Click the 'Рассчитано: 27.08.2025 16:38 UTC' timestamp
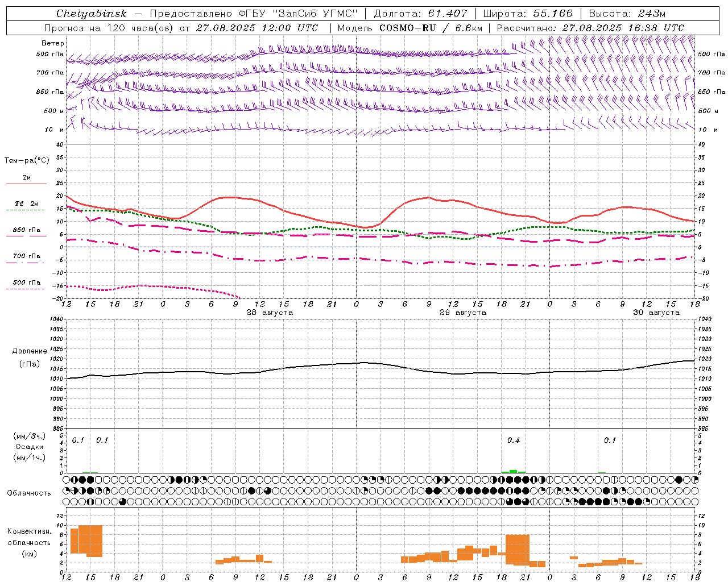The image size is (728, 582). coord(590,28)
